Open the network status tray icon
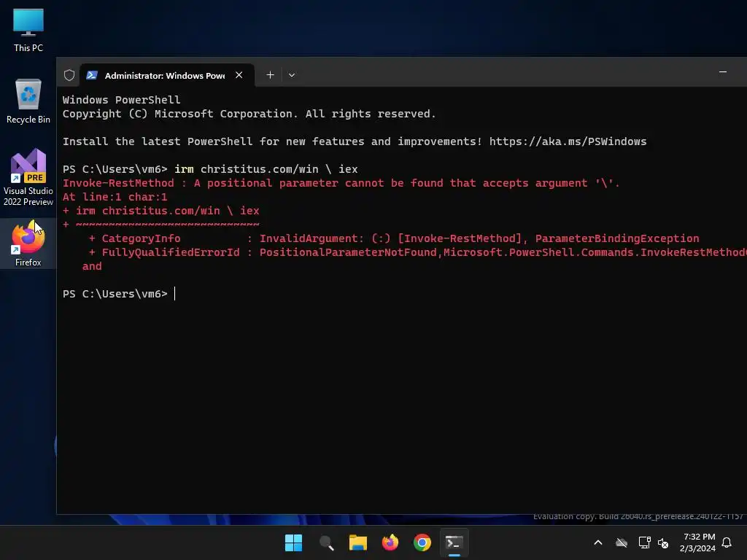 (645, 542)
